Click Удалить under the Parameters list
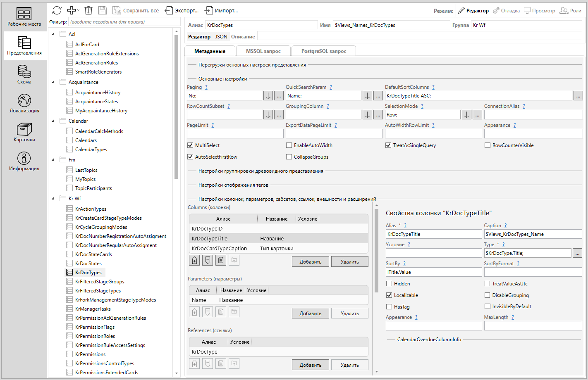 coord(349,313)
